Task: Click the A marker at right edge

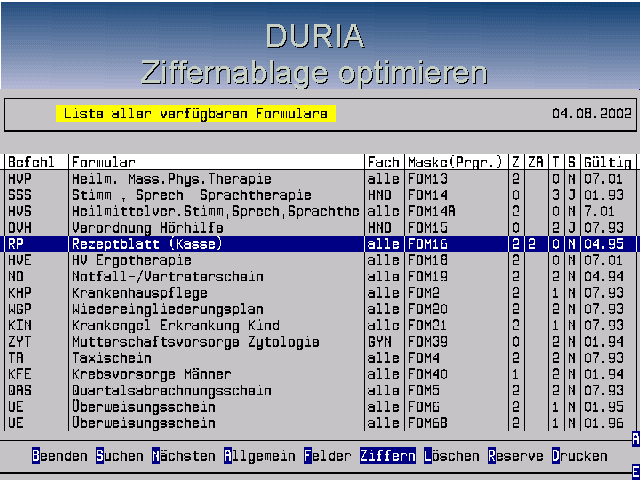Action: pyautogui.click(x=636, y=439)
